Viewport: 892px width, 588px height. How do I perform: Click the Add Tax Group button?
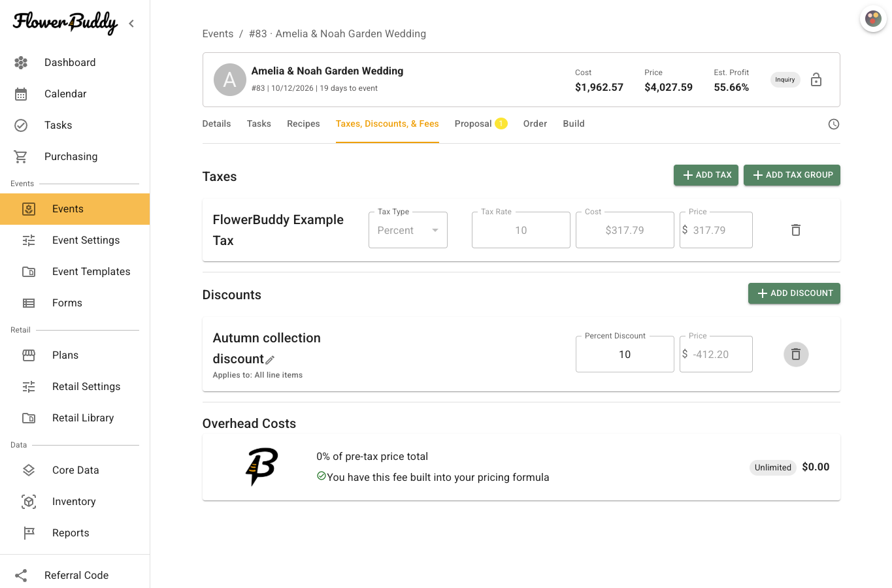coord(792,175)
